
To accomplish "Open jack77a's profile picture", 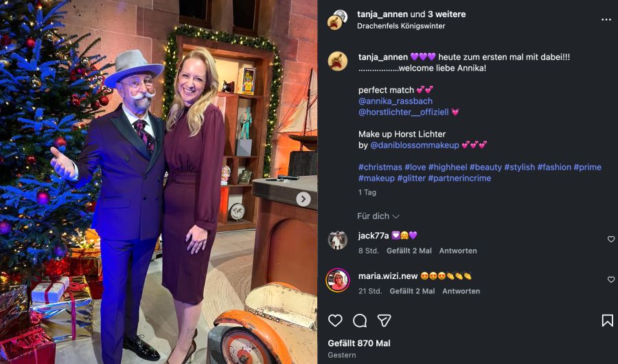I will click(x=337, y=240).
